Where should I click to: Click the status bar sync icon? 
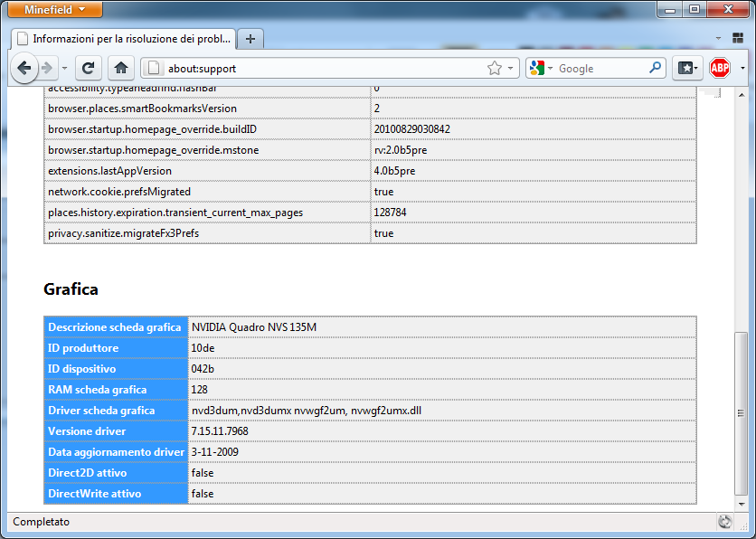(724, 522)
